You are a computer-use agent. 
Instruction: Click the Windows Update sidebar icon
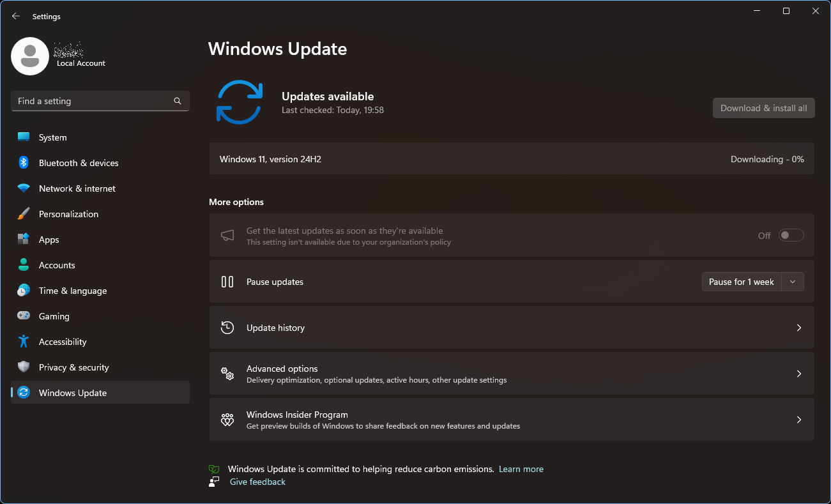click(24, 393)
